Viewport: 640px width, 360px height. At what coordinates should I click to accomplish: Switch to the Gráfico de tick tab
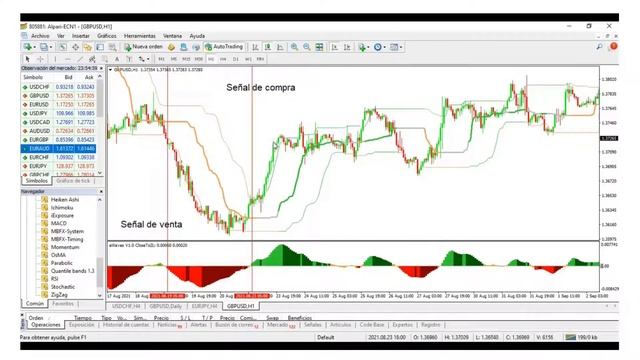73,181
